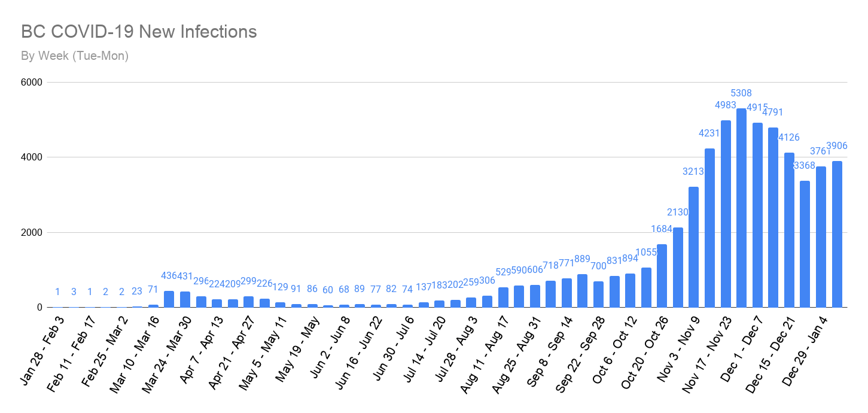Click the last bar labeled 3906

click(836, 234)
